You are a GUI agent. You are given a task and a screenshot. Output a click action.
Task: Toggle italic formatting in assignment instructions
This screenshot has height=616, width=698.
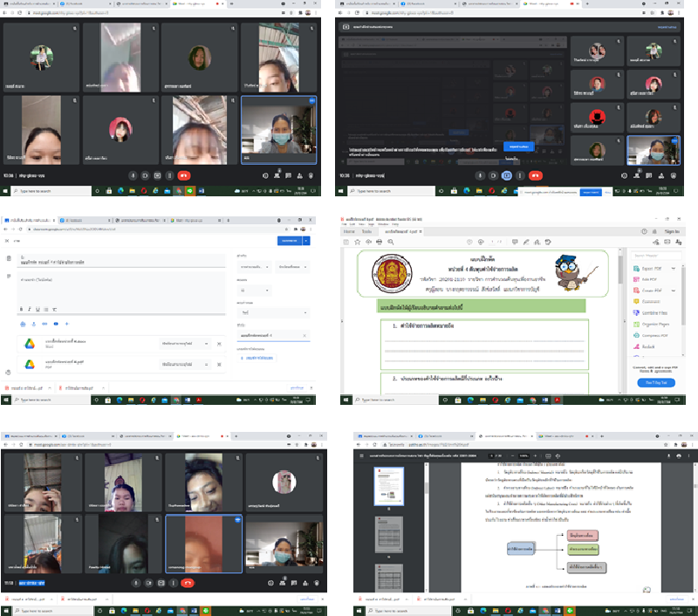31,308
